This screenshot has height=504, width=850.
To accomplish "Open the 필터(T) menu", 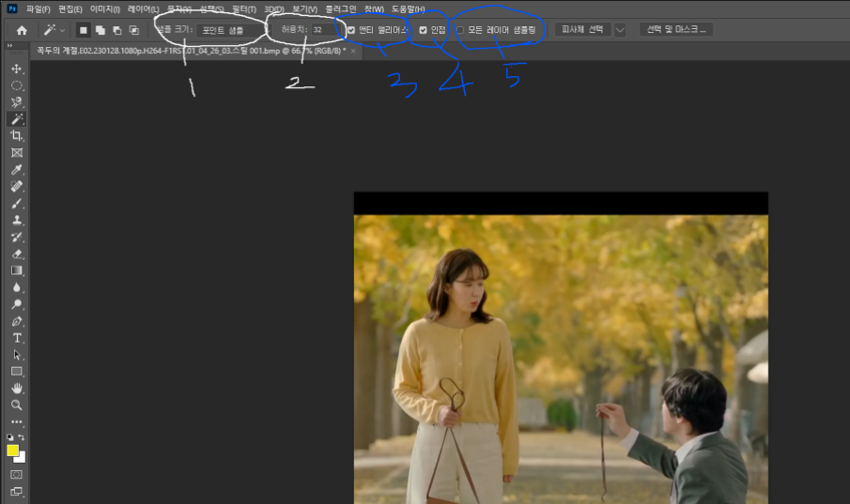I will point(244,9).
